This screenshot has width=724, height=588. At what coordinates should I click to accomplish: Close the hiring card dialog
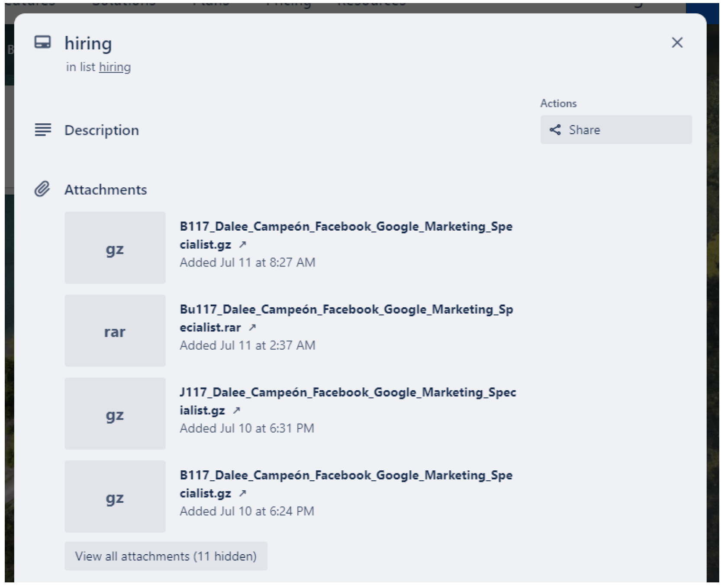677,42
